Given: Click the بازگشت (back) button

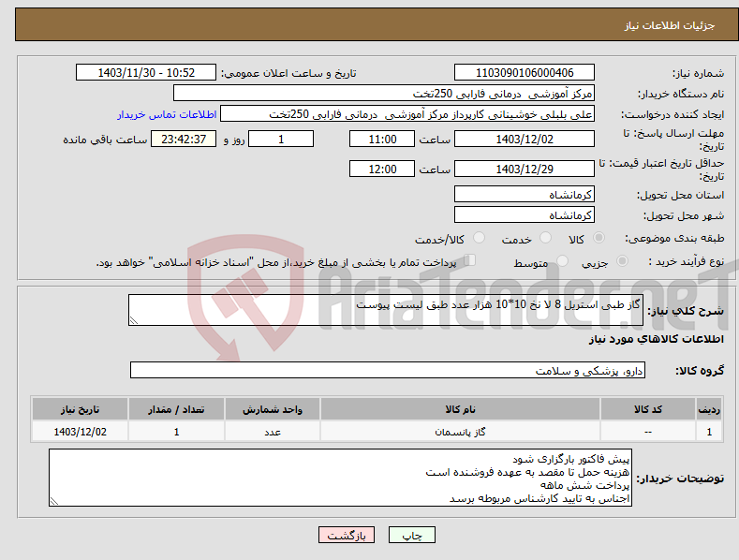Looking at the screenshot, I should click(x=347, y=535).
